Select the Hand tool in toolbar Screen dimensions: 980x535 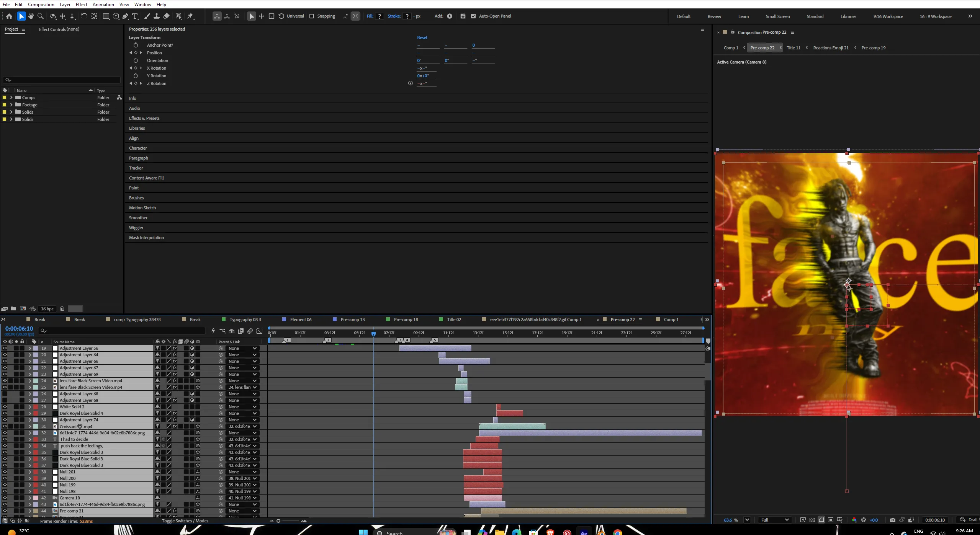click(31, 16)
